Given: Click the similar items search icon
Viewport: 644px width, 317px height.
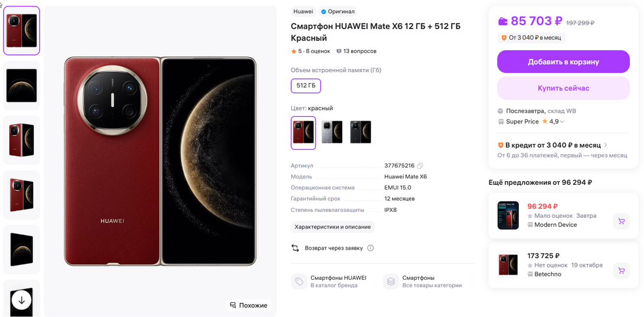Looking at the screenshot, I should pos(233,305).
